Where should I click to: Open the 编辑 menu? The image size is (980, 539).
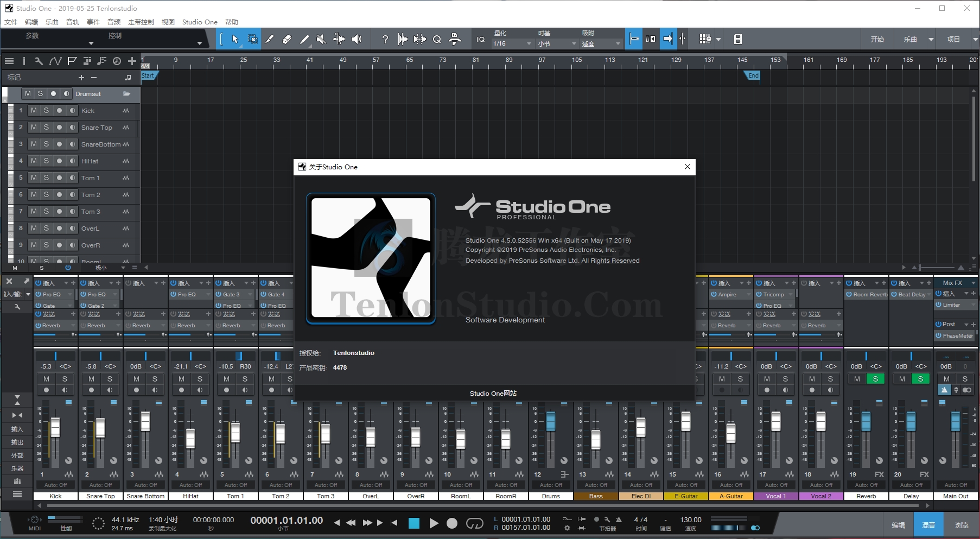click(31, 22)
